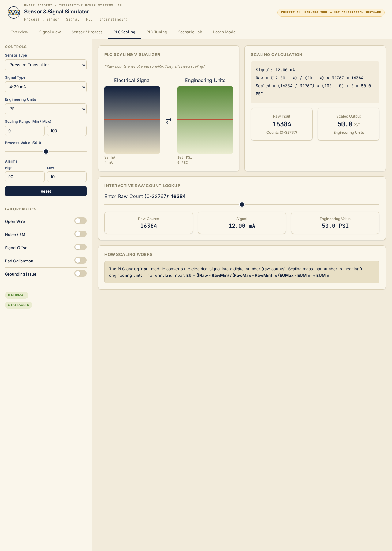The width and height of the screenshot is (392, 551).
Task: Click the Engineering Value 50.0 PSI card
Action: 335,223
